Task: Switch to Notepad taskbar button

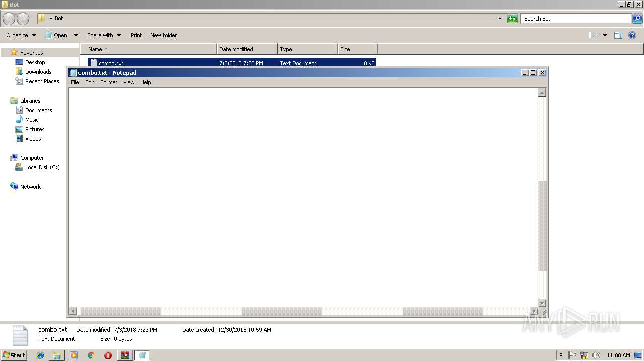Action: tap(142, 355)
